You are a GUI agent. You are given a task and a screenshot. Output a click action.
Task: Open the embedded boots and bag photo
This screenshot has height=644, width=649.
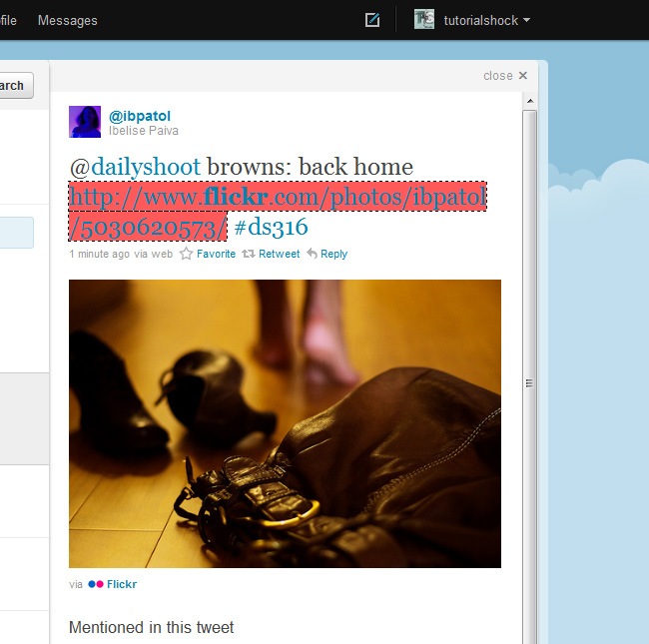[x=285, y=423]
